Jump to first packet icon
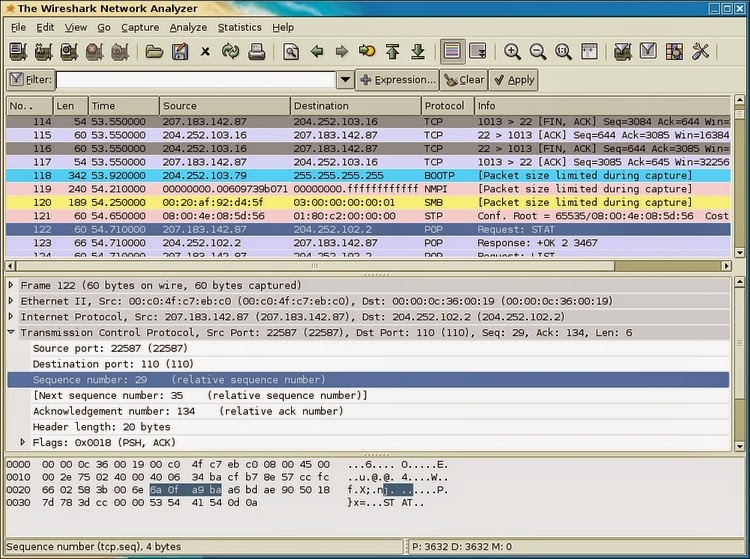Image resolution: width=750 pixels, height=559 pixels. pos(393,51)
